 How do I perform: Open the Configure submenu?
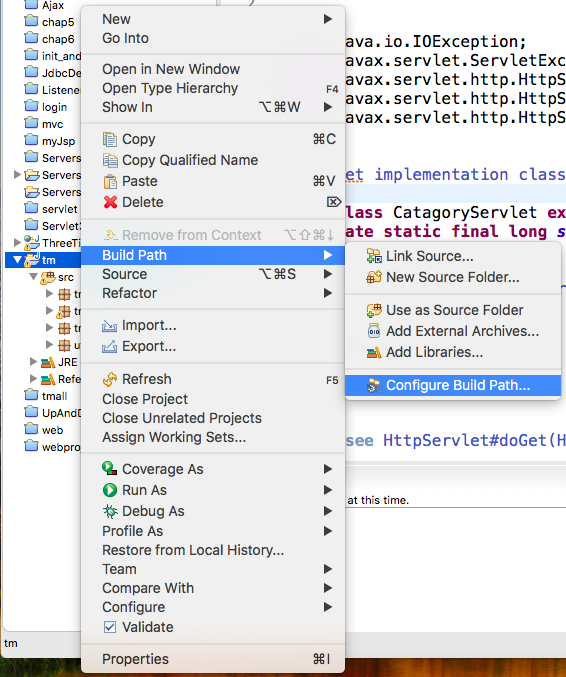(x=213, y=607)
